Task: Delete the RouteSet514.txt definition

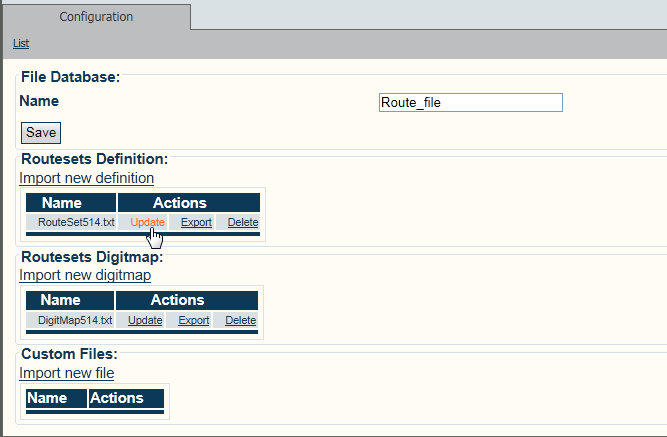Action: 243,222
